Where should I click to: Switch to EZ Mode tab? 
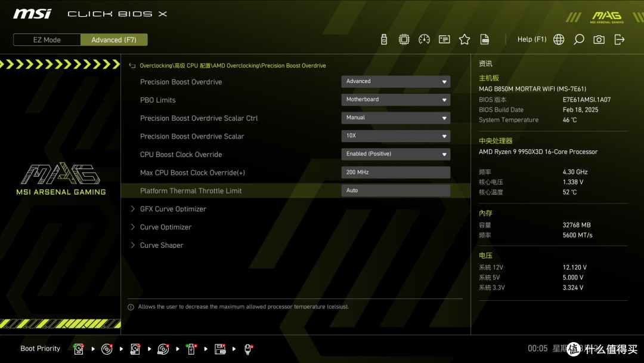click(47, 40)
